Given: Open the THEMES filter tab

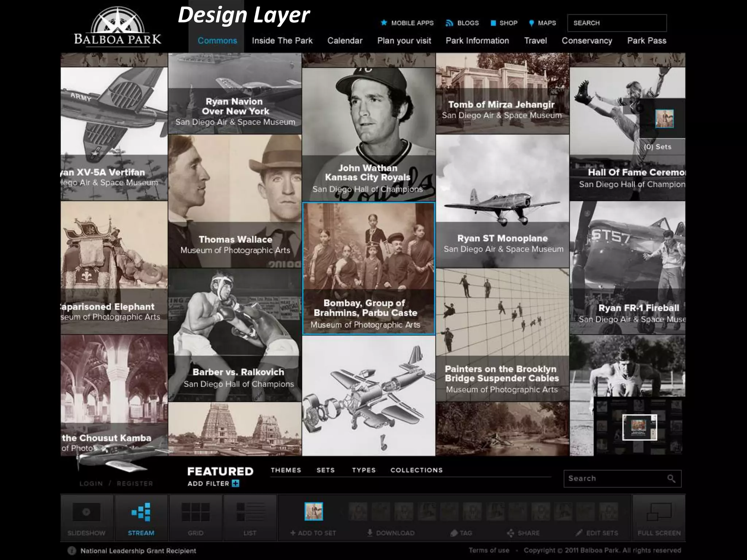Looking at the screenshot, I should (x=286, y=470).
